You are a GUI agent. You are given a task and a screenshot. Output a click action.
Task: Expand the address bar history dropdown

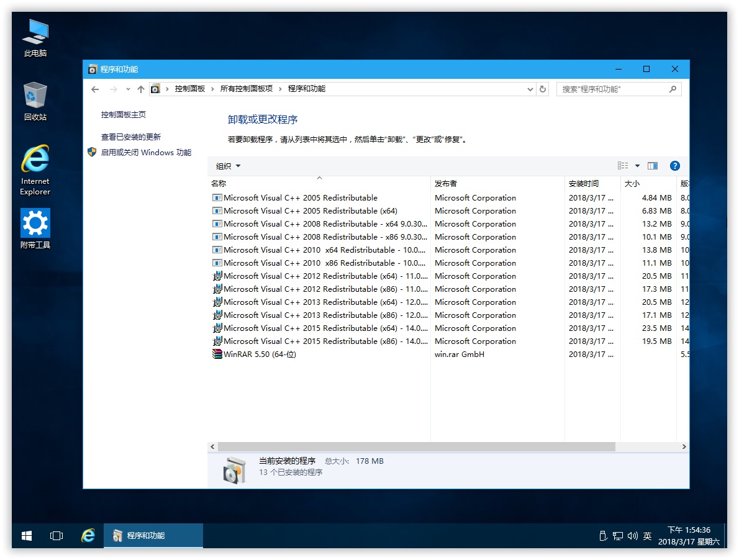[530, 89]
